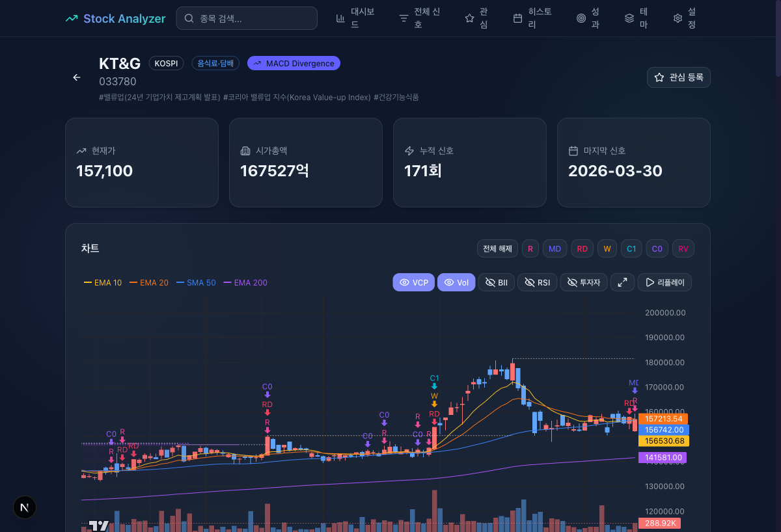This screenshot has width=781, height=532.
Task: Click the MD signal marker on the chart
Action: [634, 386]
